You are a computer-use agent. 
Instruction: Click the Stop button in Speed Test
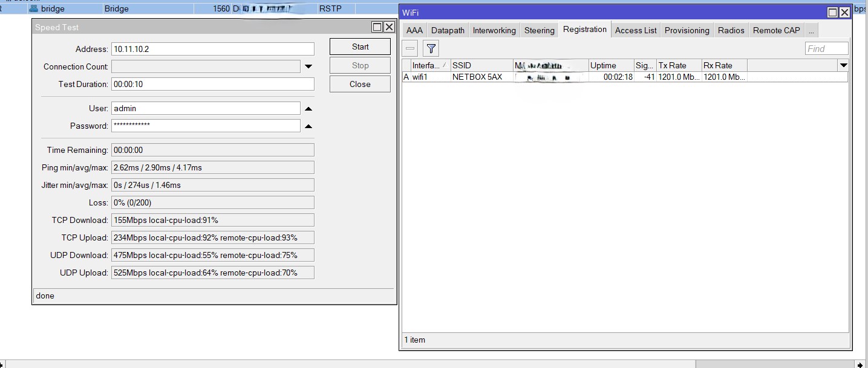[360, 65]
